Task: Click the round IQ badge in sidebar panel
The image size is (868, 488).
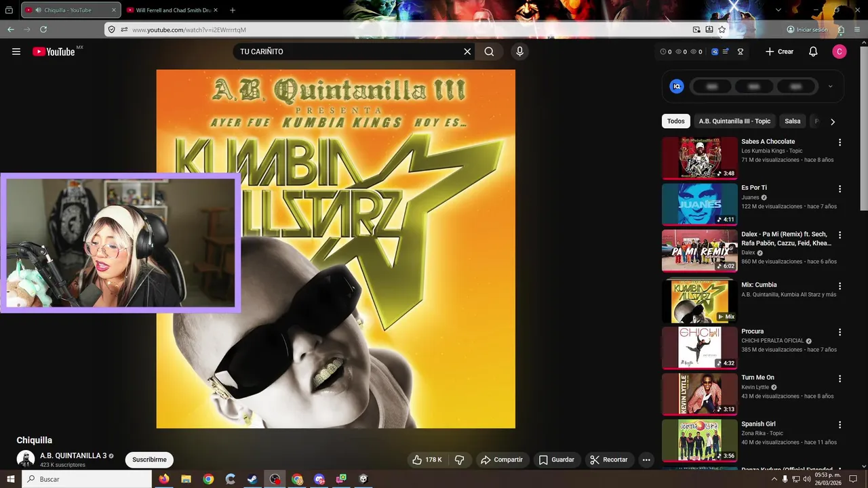Action: [x=677, y=86]
